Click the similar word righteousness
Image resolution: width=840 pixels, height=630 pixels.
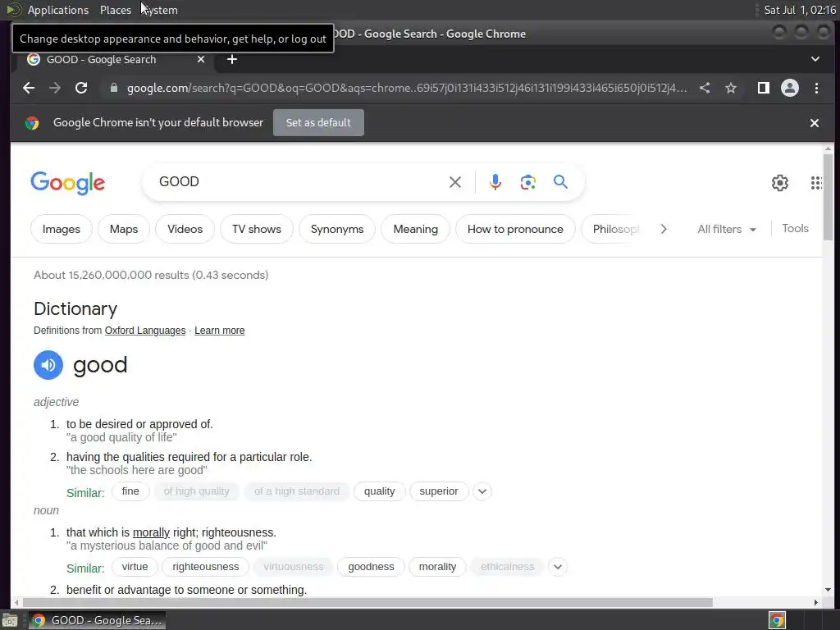[x=206, y=567]
